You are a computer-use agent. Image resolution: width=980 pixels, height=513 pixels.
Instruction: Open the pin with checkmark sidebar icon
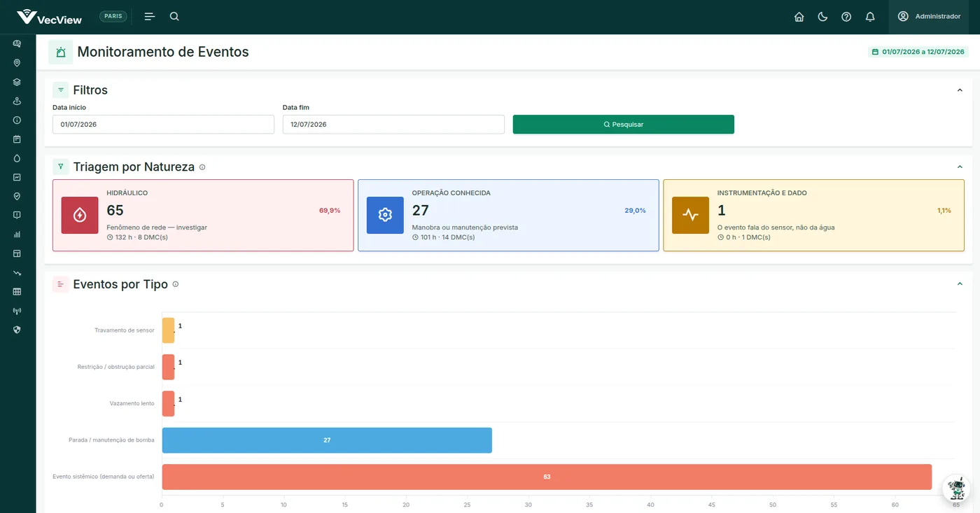[17, 196]
